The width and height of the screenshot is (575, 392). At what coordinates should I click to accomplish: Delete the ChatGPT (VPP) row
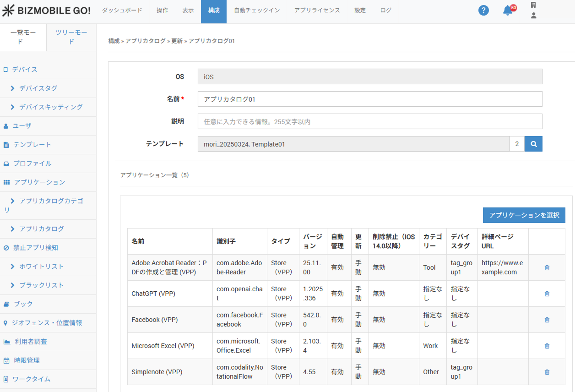tap(547, 293)
